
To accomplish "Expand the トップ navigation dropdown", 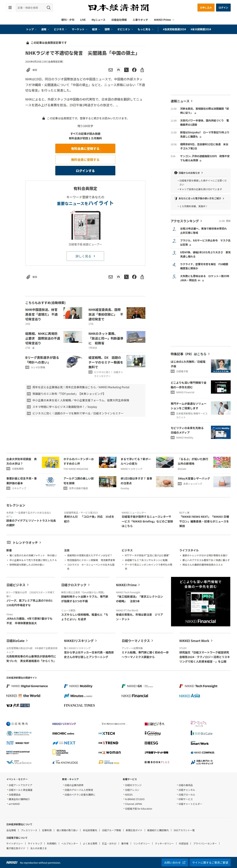I will pos(31,29).
